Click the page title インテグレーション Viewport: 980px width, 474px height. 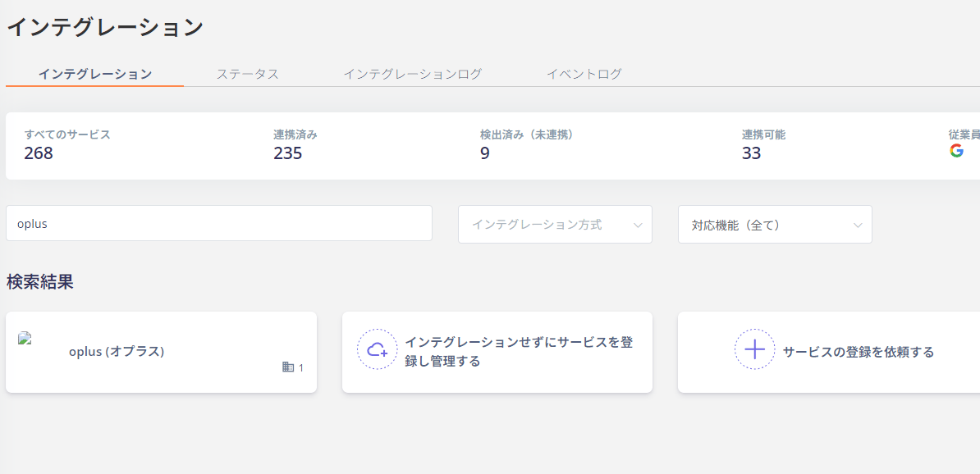tap(105, 28)
